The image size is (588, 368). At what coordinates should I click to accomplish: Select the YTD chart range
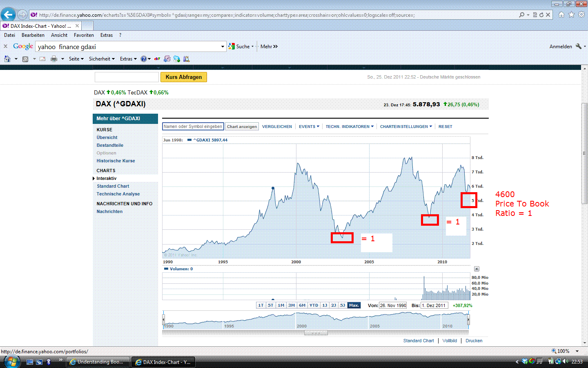tap(314, 305)
